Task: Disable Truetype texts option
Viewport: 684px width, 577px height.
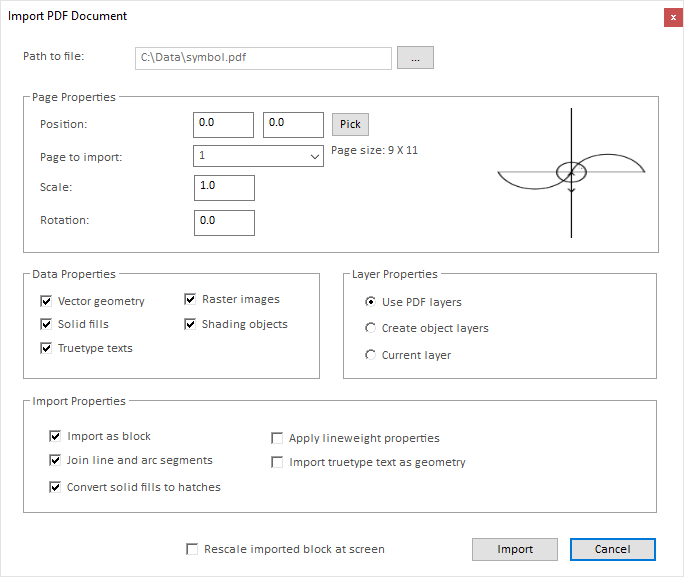Action: 46,348
